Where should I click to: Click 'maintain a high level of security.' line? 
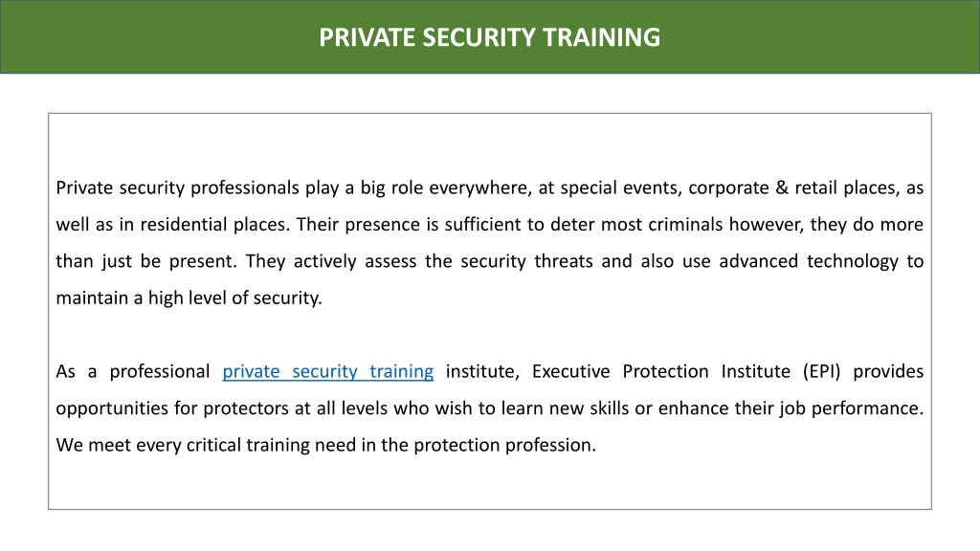[189, 298]
